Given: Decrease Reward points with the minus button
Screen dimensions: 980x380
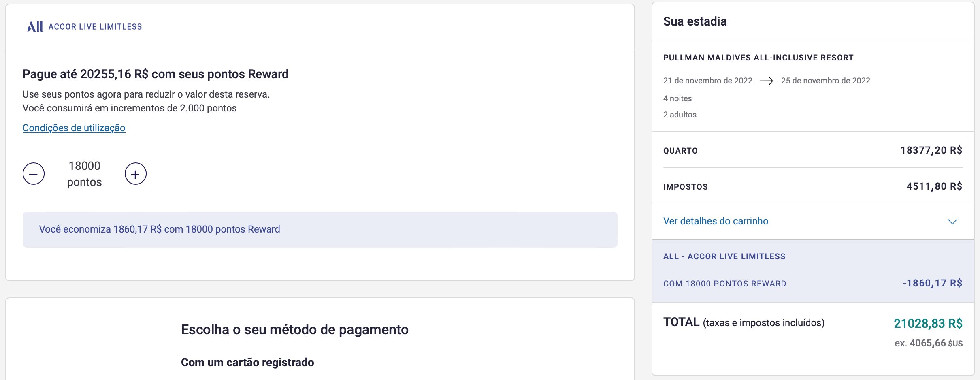Looking at the screenshot, I should click(34, 174).
